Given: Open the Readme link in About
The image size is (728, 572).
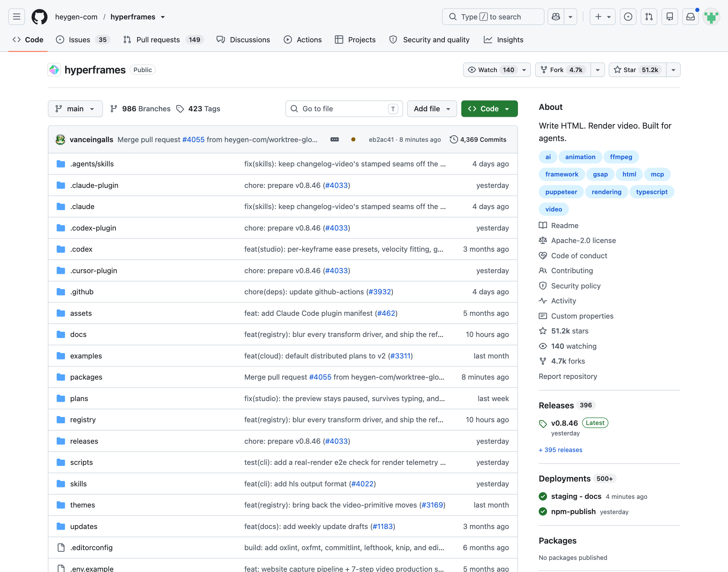Looking at the screenshot, I should (x=559, y=226).
